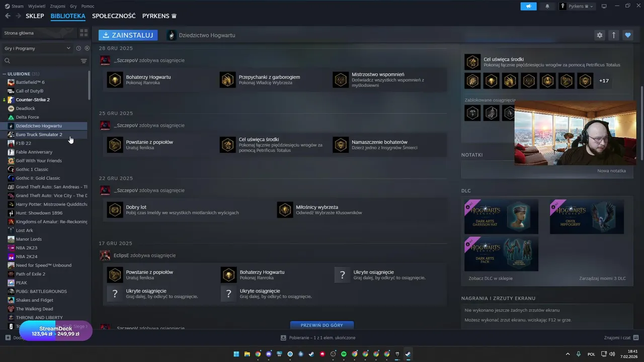The image size is (644, 362).
Task: Click the upward arrow game info button
Action: coord(613,35)
